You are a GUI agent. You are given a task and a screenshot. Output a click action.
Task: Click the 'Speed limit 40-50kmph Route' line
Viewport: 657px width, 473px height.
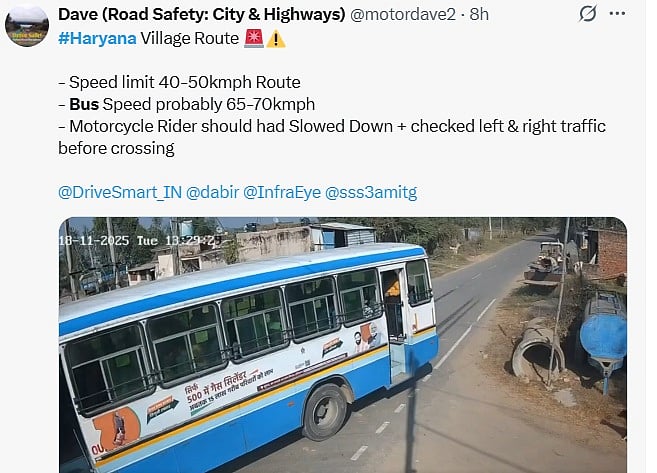pyautogui.click(x=179, y=82)
